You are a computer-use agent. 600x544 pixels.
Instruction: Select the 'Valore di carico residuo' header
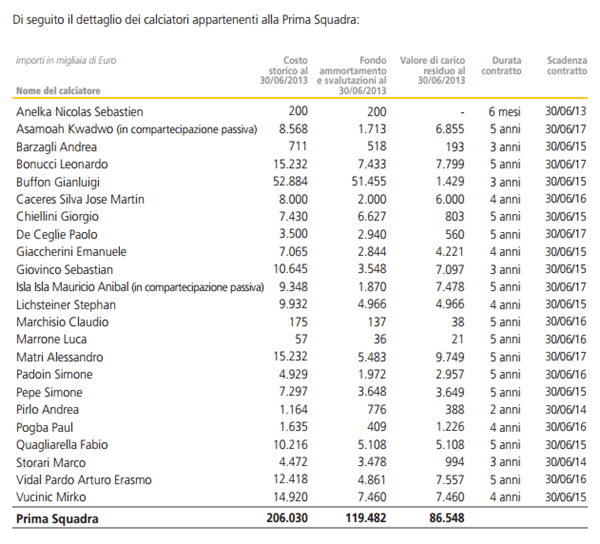432,71
